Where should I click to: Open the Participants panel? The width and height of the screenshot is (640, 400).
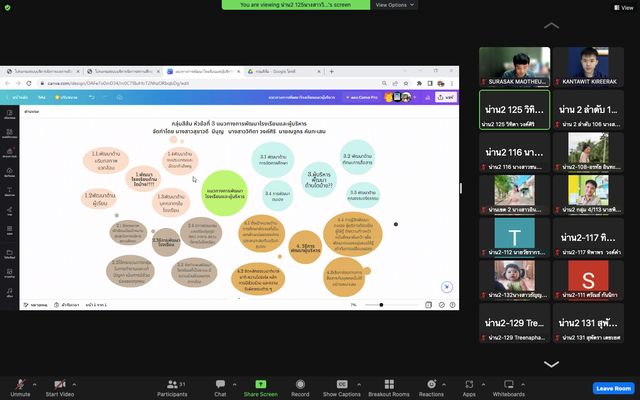click(172, 388)
